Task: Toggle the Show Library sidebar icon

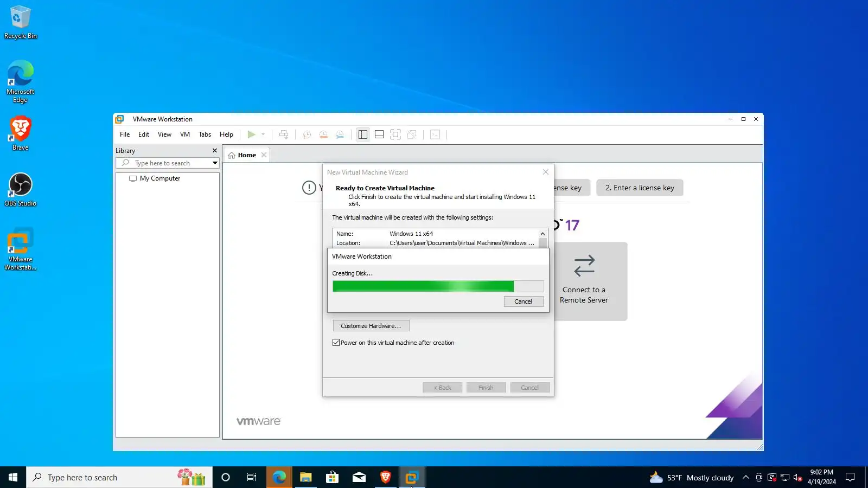Action: (363, 134)
